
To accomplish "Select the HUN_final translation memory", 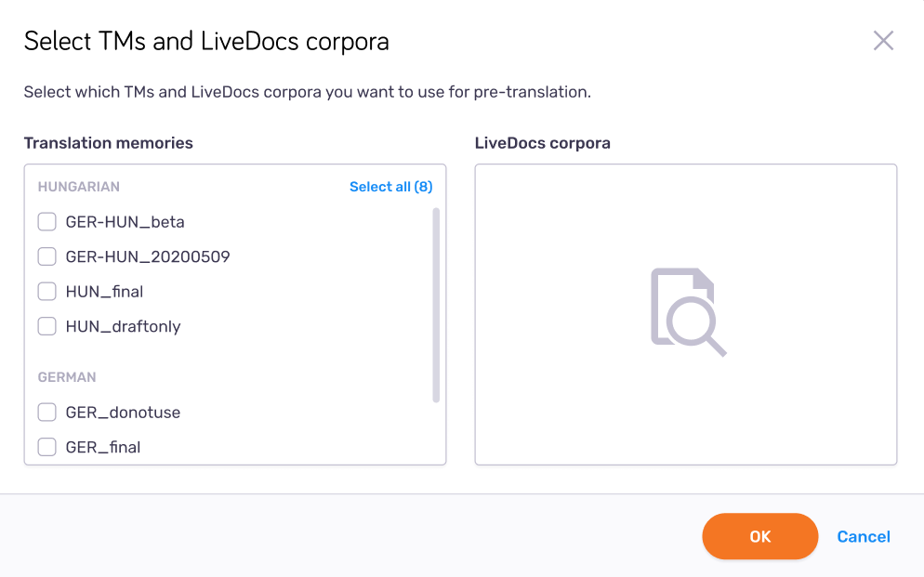I will click(x=46, y=291).
